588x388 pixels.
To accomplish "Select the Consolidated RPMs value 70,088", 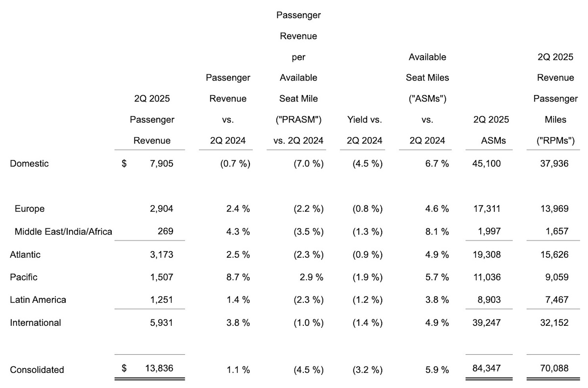I will (554, 368).
